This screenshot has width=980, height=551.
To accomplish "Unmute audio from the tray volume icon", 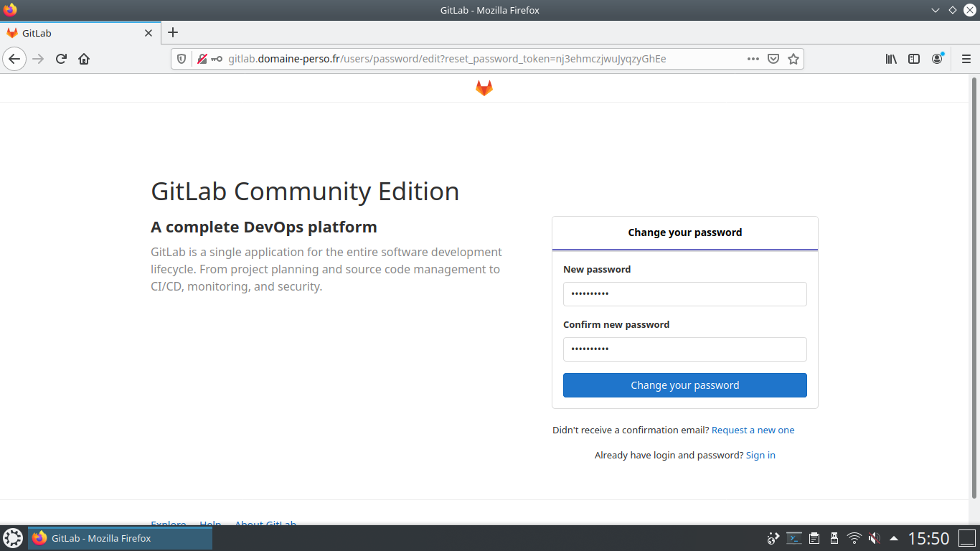I will (874, 538).
